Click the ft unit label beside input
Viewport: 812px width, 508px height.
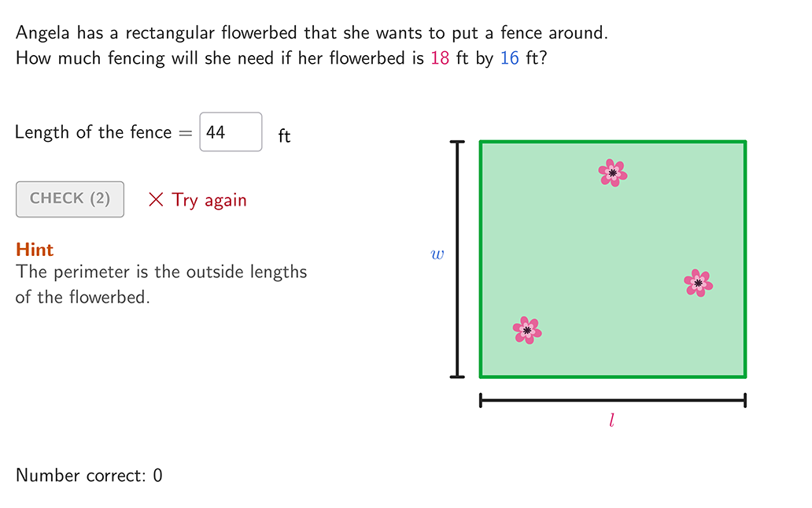pyautogui.click(x=284, y=135)
